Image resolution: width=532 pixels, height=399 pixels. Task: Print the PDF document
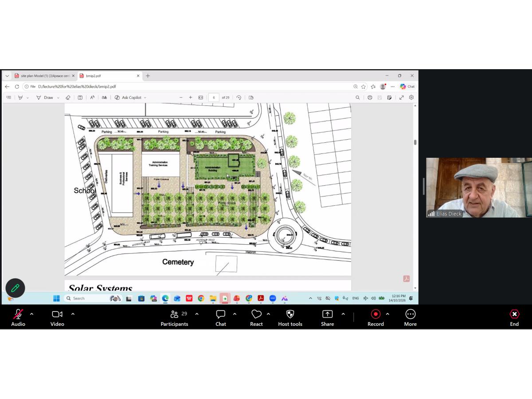[x=370, y=98]
